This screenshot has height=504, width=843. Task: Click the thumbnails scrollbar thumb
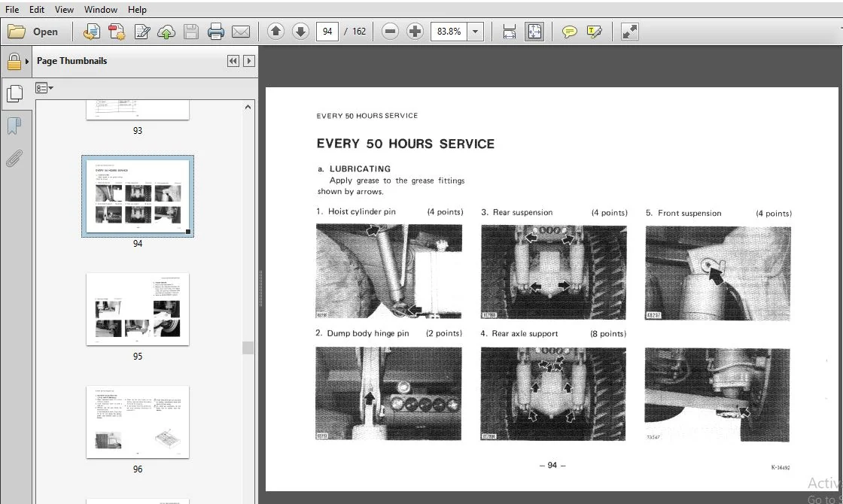point(248,348)
